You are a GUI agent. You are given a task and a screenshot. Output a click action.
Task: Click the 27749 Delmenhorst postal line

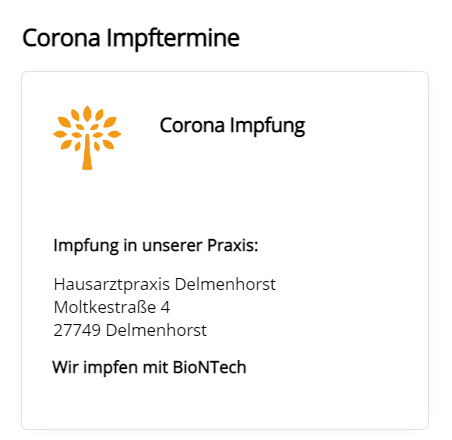[x=130, y=330]
